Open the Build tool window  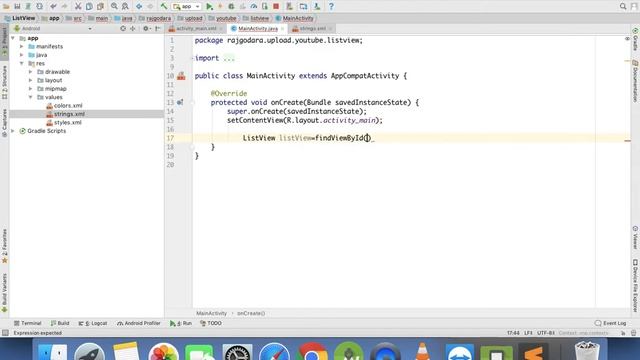60,323
